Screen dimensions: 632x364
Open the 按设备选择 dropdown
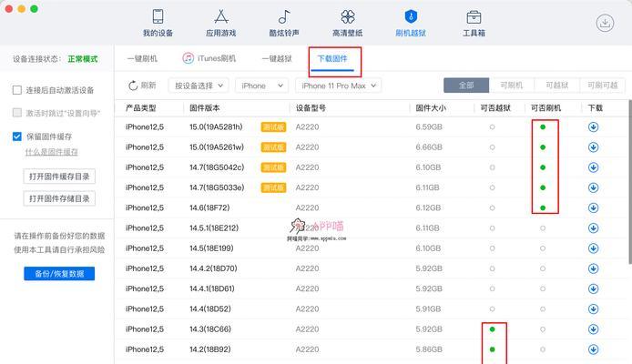coord(199,86)
